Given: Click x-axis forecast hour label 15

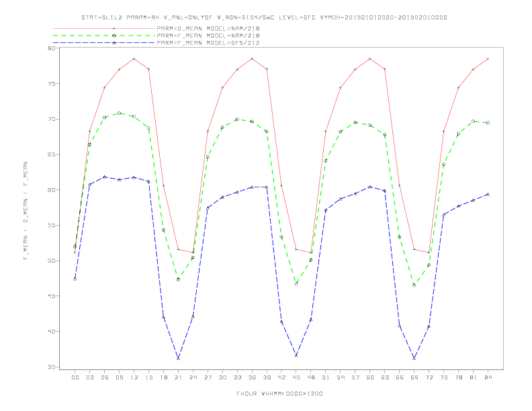Looking at the screenshot, I should click(148, 377).
